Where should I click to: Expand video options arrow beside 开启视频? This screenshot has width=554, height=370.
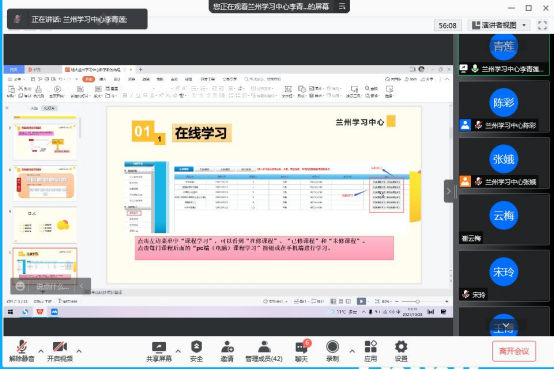(x=79, y=351)
